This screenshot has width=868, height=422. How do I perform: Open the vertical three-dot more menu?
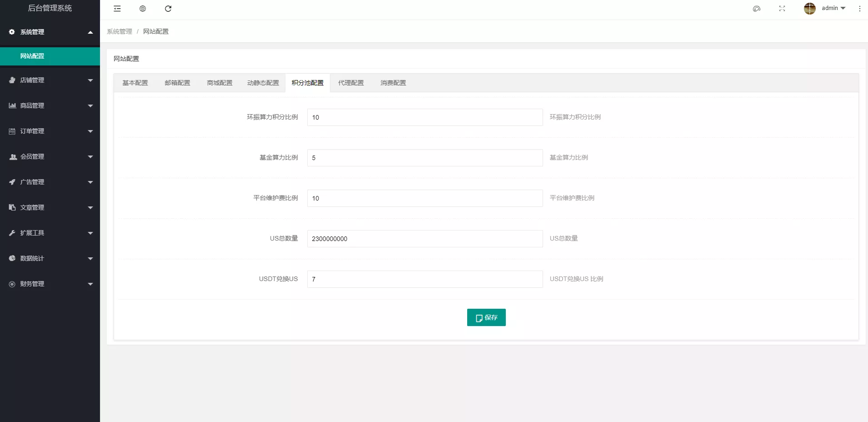[x=859, y=9]
